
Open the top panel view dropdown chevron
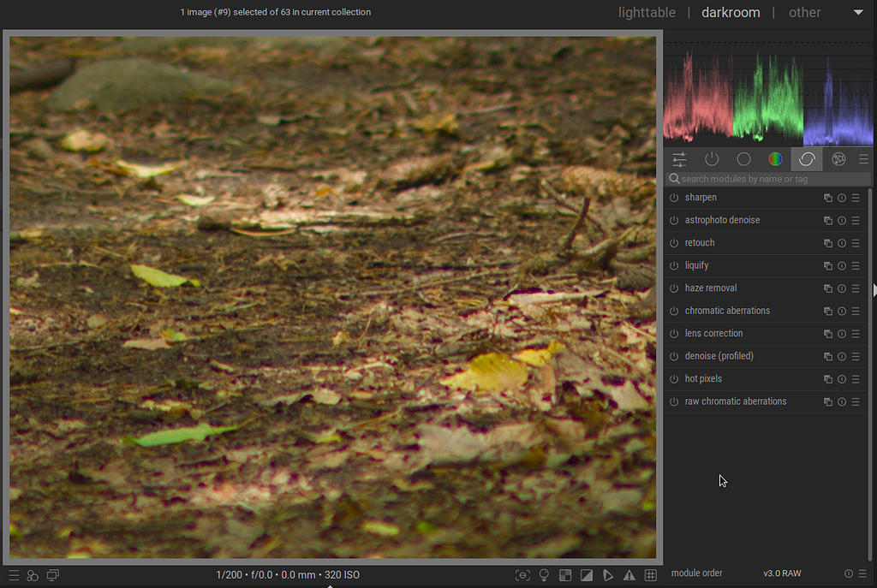pyautogui.click(x=858, y=13)
